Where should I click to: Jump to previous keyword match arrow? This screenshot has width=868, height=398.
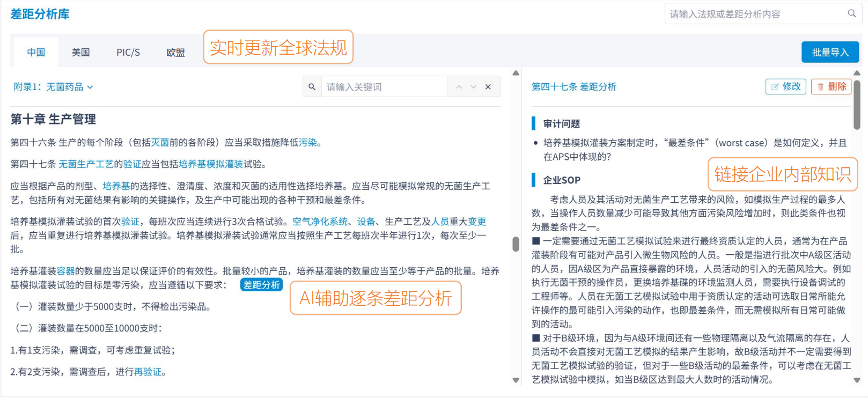(x=459, y=87)
